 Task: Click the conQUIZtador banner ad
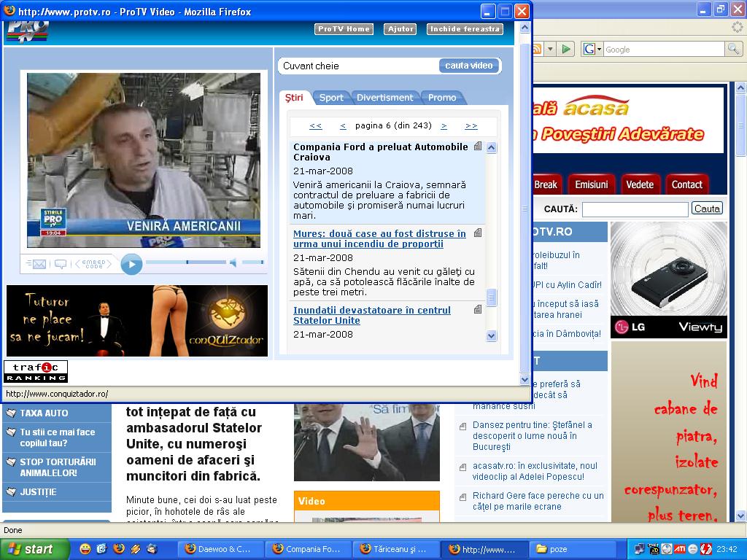137,321
